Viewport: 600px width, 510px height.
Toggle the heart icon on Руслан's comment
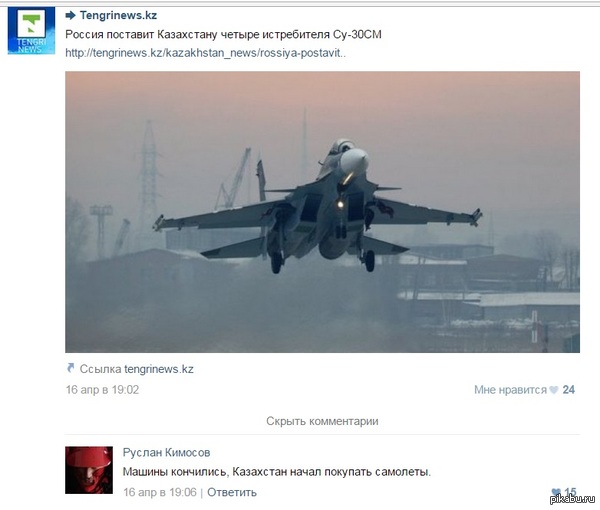556,491
